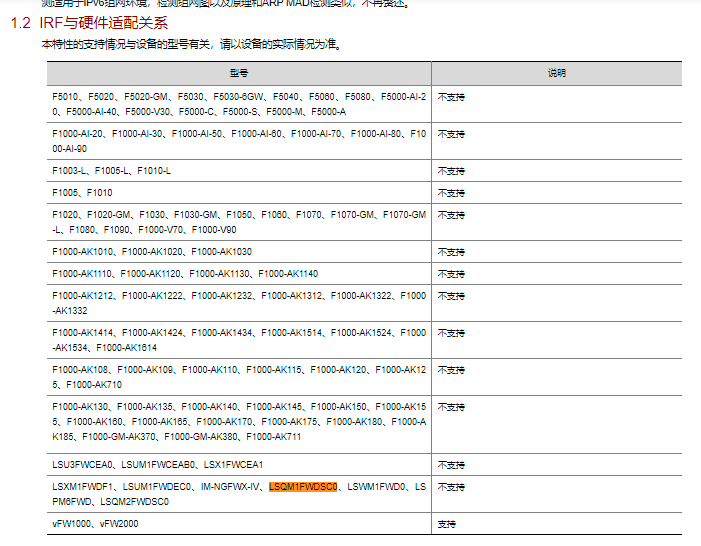701x546 pixels.
Task: Click the cell 'F1003-L、F1005-L、F1010-L'
Action: tap(239, 171)
